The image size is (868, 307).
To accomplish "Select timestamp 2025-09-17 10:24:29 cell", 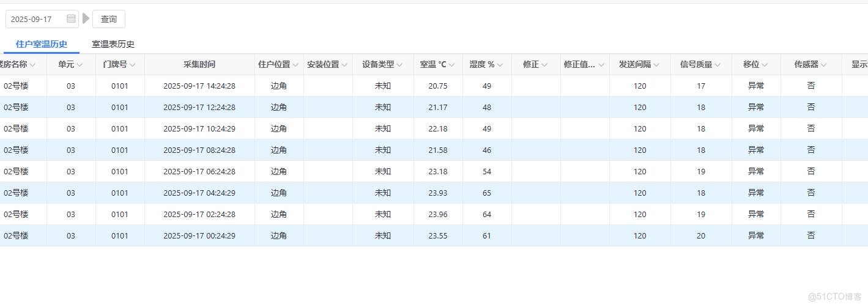I will pos(199,128).
